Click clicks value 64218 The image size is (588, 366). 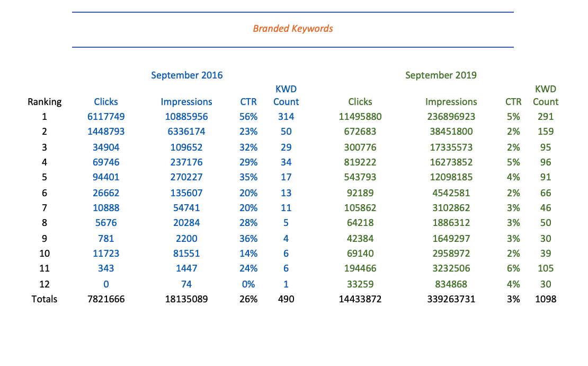360,223
